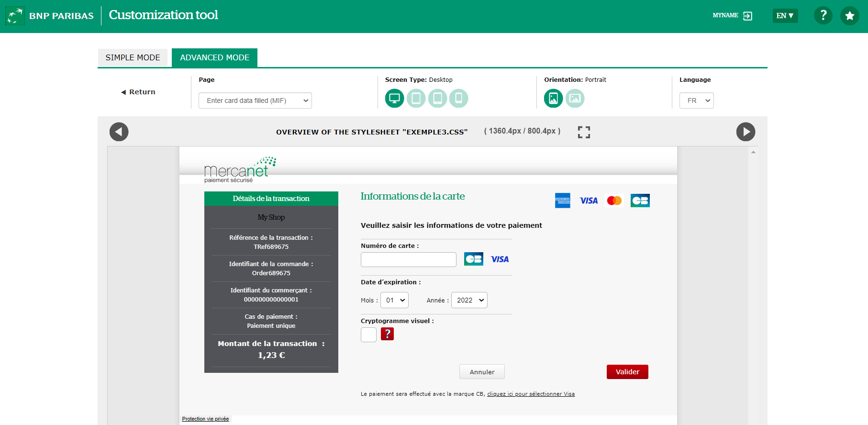Go to the previous page preview arrow

[119, 132]
